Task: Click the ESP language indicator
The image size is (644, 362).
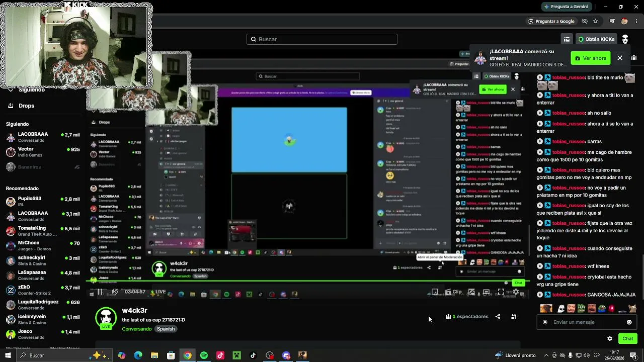Action: tap(597, 355)
